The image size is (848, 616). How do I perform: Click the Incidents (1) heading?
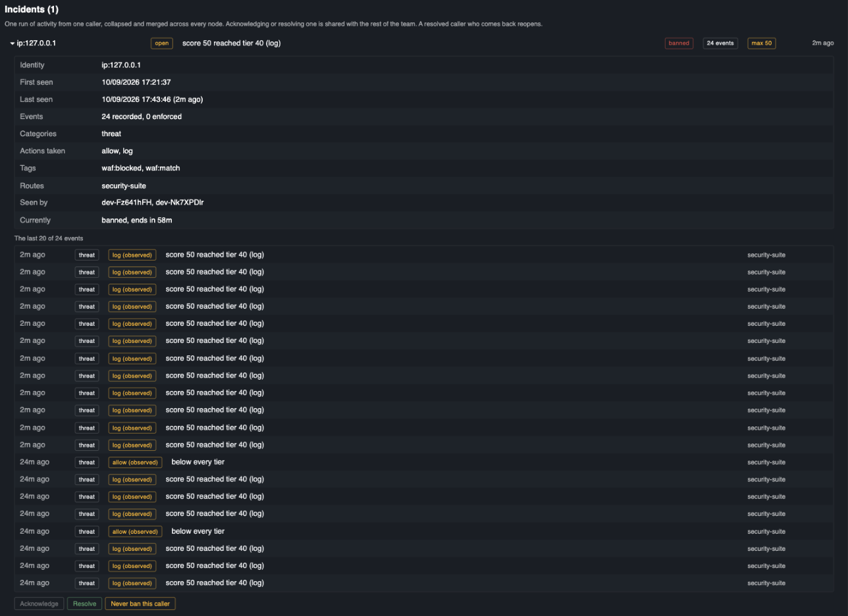click(32, 9)
